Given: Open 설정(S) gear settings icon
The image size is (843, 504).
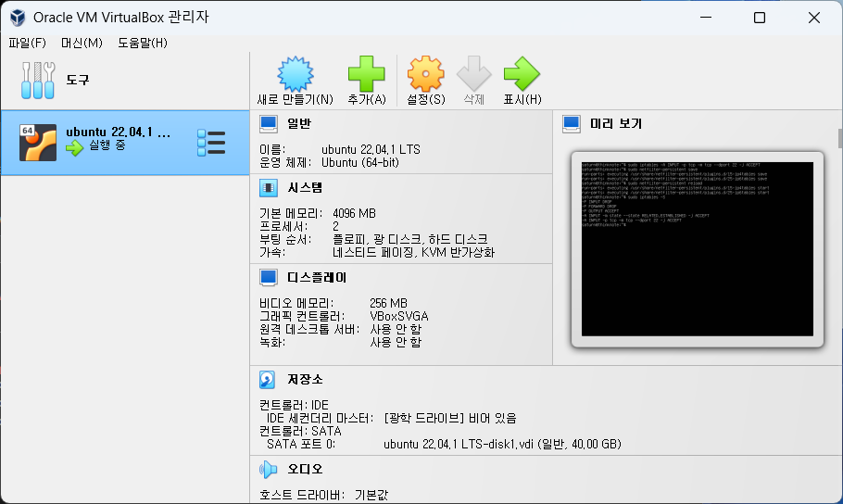Looking at the screenshot, I should tap(426, 74).
